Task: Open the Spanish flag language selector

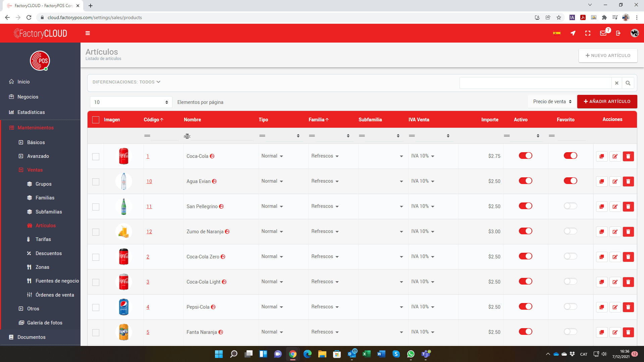Action: tap(557, 33)
